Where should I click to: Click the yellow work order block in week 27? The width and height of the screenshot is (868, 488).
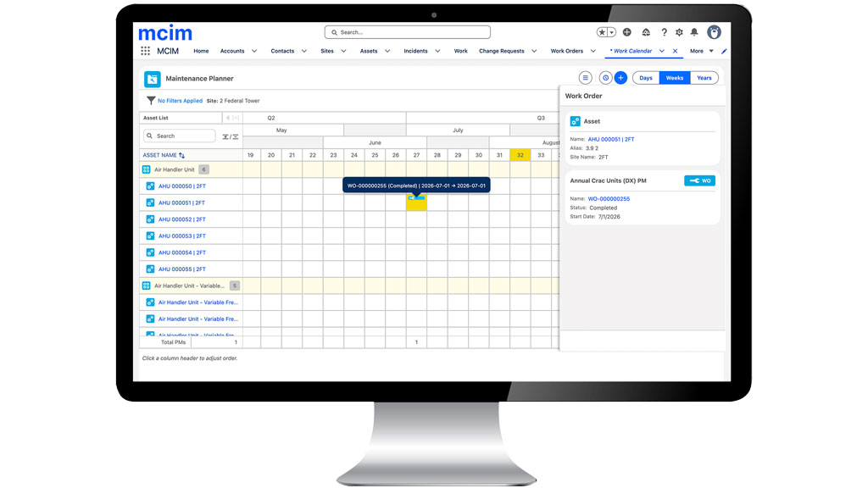click(x=416, y=202)
